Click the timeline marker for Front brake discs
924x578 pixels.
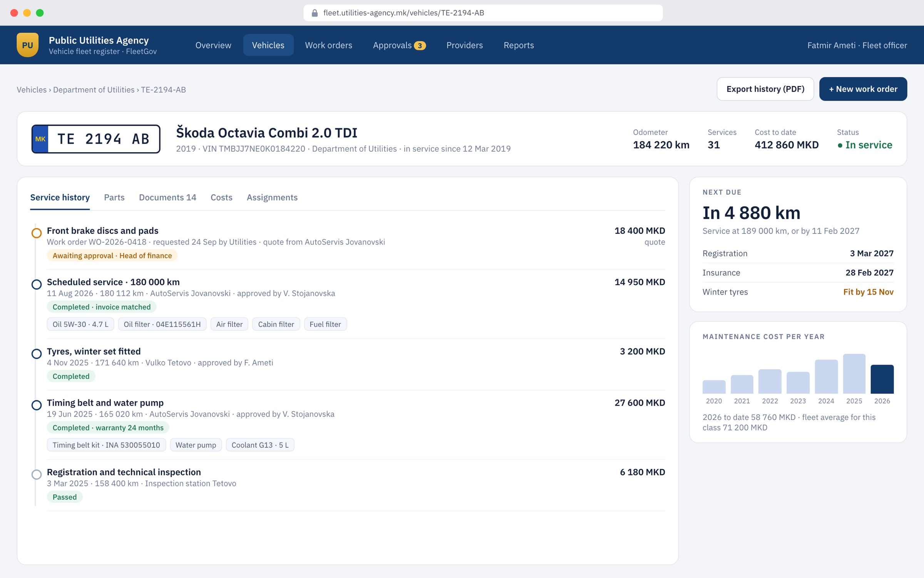(x=37, y=233)
